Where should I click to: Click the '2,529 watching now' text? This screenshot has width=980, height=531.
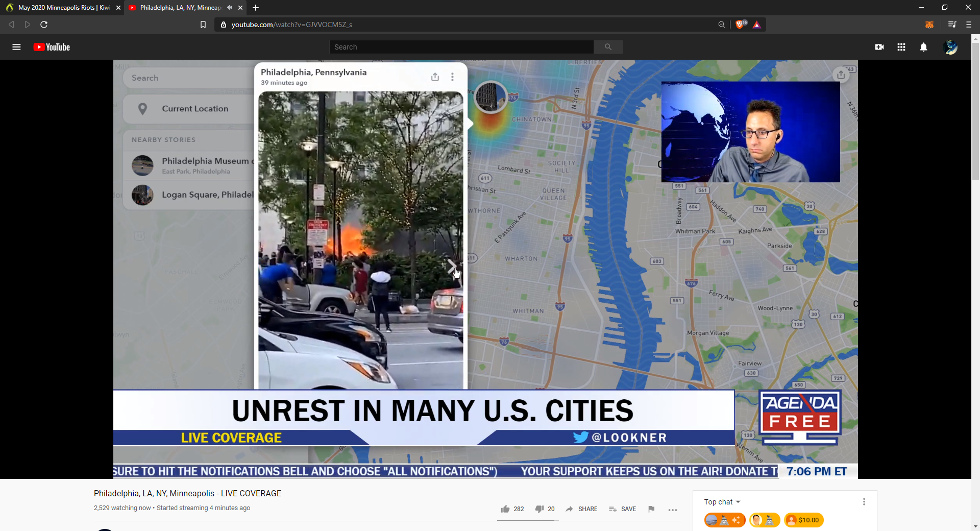coord(122,508)
